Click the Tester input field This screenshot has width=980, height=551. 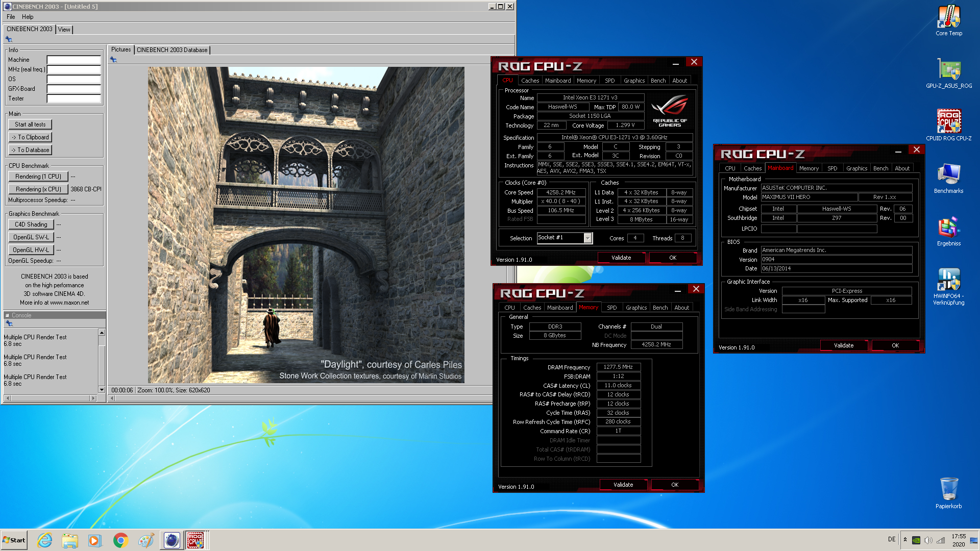point(74,98)
